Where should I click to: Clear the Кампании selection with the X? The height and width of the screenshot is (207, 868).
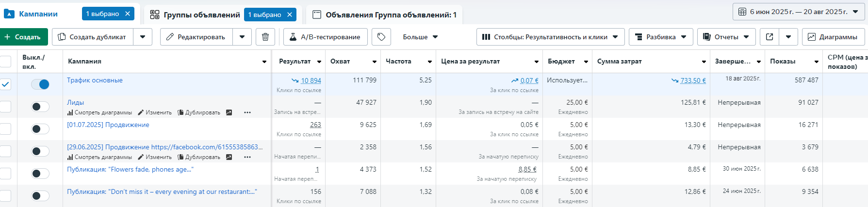pos(128,14)
